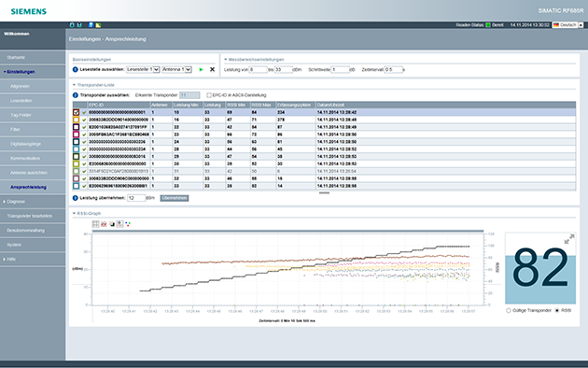Image resolution: width=588 pixels, height=368 pixels.
Task: Open the Lesestelle 1 dropdown
Action: tap(143, 69)
